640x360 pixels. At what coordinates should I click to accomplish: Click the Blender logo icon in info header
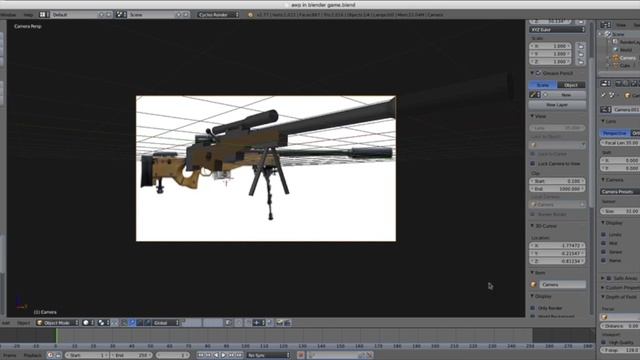(250, 15)
